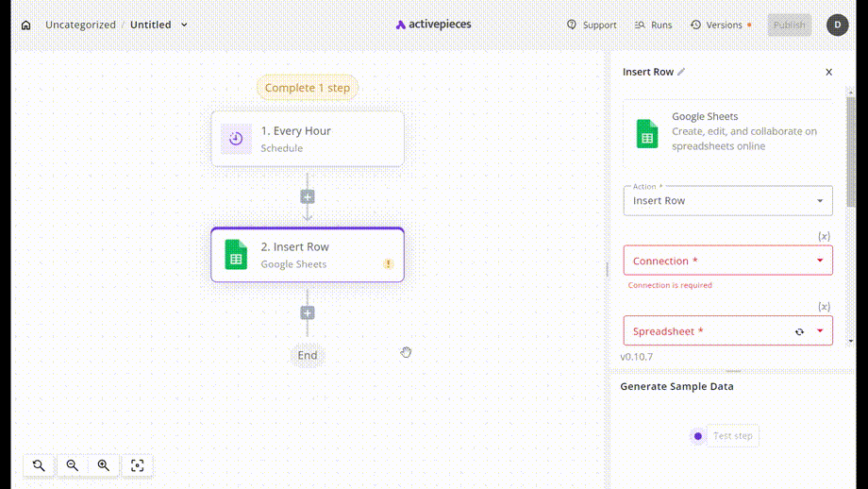868x489 pixels.
Task: Click the Publish button
Action: [x=790, y=25]
